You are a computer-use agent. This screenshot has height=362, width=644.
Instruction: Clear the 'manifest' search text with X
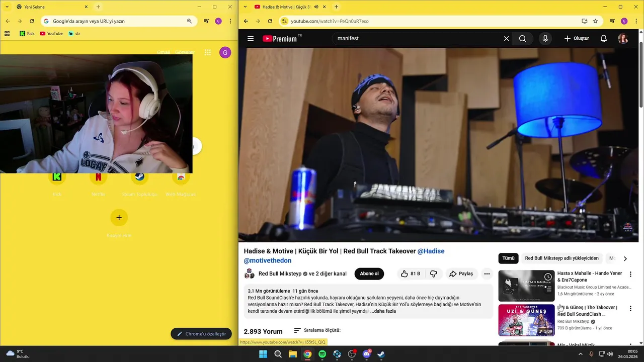coord(506,39)
